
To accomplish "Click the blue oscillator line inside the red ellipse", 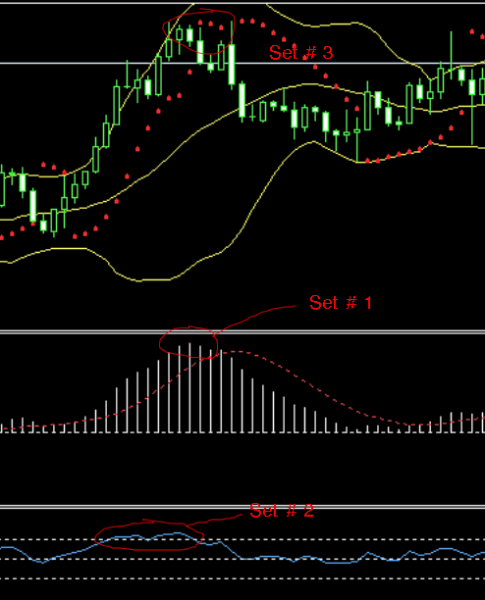I will pos(149,538).
